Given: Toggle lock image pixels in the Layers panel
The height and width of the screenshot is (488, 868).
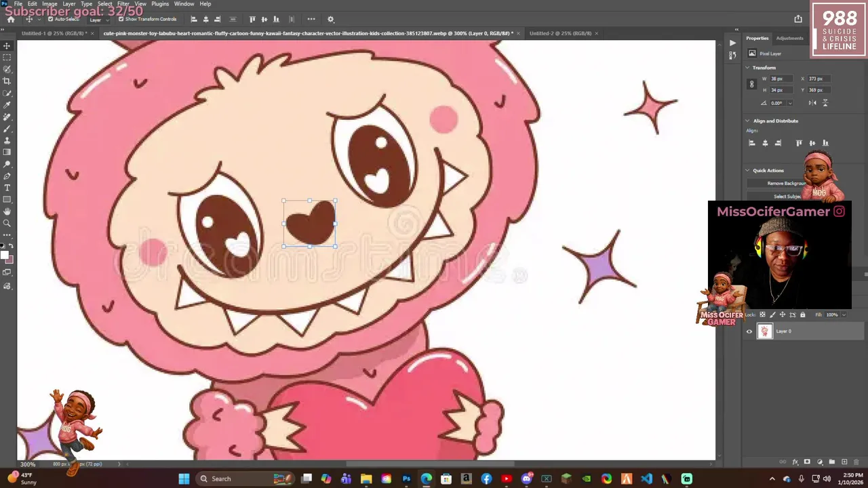Looking at the screenshot, I should point(772,314).
